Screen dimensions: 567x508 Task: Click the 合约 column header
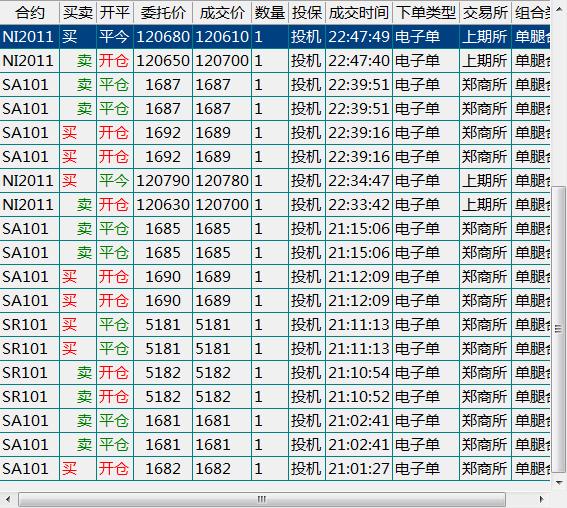coord(30,13)
